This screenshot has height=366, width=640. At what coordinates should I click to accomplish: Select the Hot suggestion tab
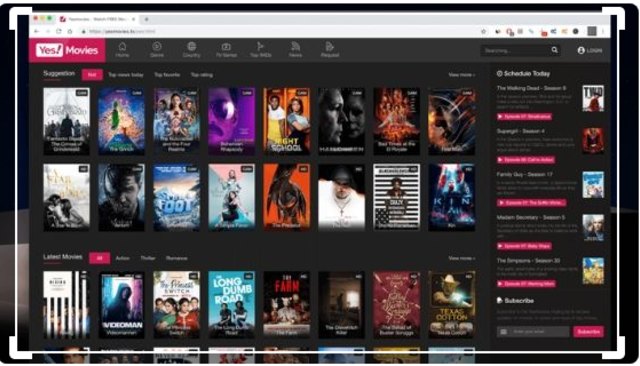[x=92, y=75]
